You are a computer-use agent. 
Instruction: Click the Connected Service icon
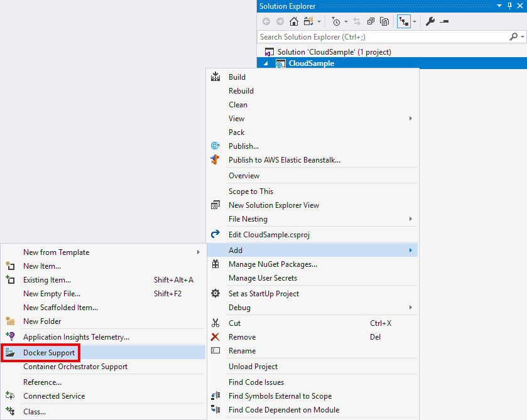pos(10,396)
